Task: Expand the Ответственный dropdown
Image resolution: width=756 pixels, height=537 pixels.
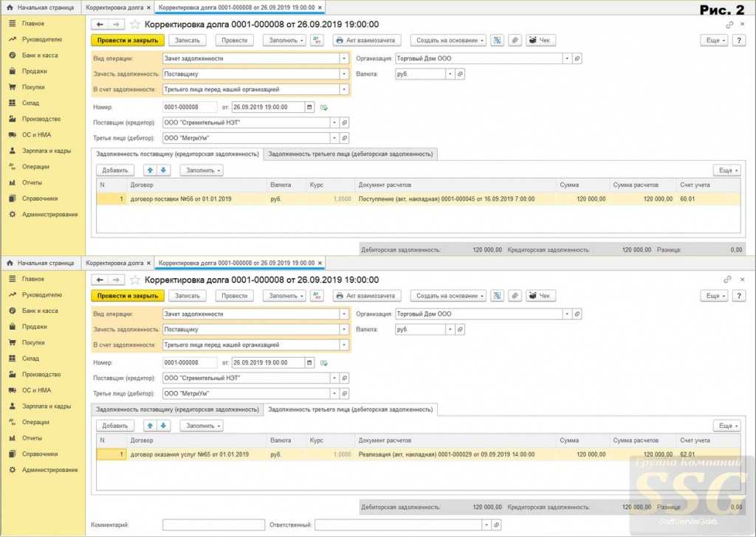Action: (487, 524)
